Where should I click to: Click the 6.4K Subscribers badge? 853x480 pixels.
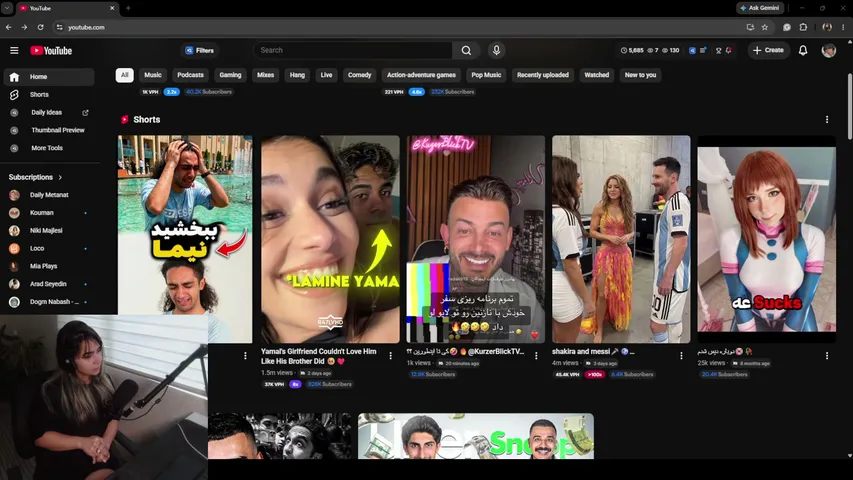pyautogui.click(x=632, y=374)
